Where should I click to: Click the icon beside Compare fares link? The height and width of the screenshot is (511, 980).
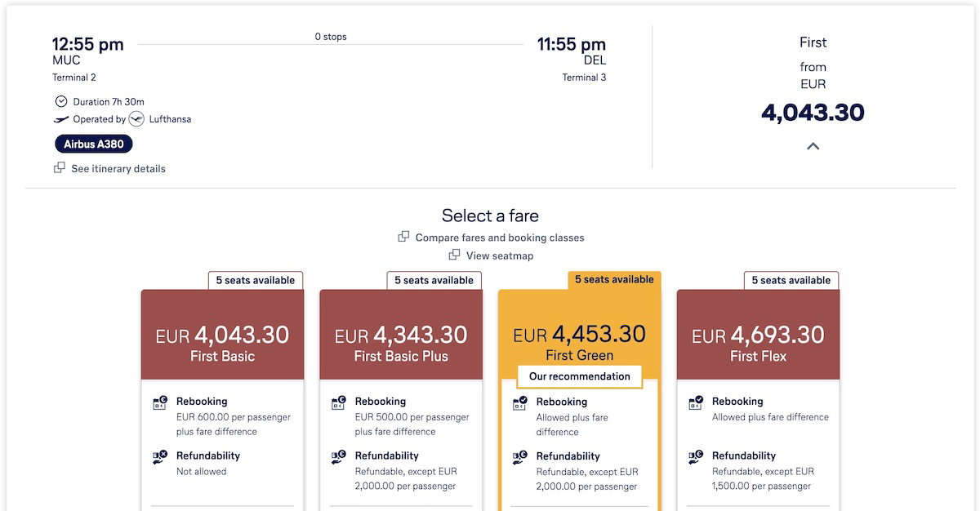point(403,238)
